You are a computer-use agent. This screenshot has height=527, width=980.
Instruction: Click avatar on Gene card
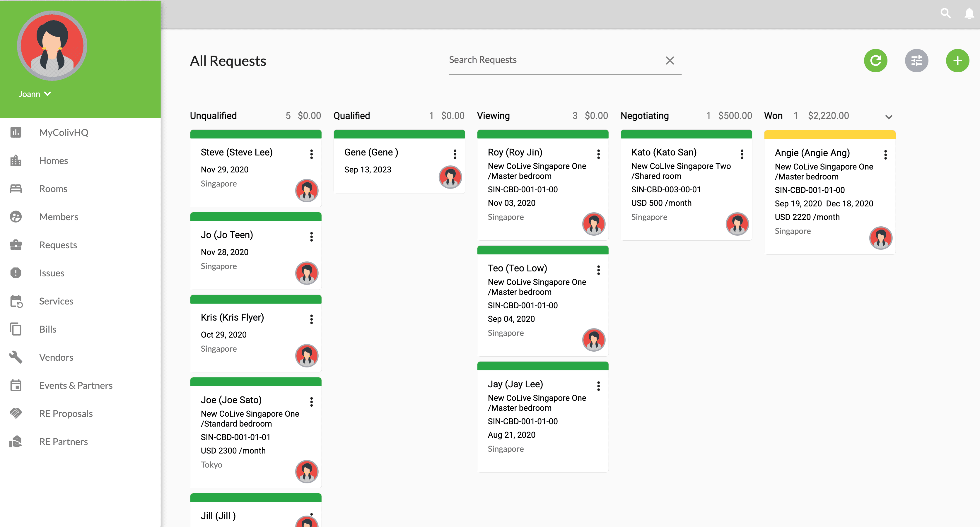pos(450,177)
